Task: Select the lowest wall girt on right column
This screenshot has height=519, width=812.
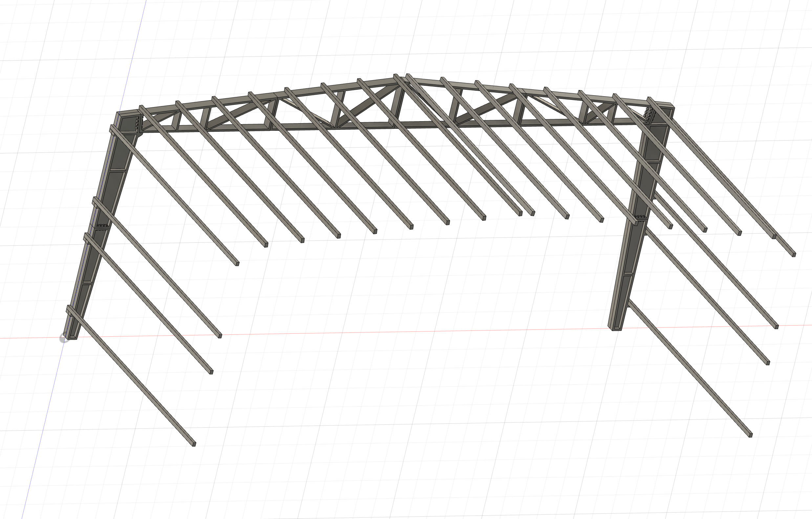Action: tap(689, 369)
